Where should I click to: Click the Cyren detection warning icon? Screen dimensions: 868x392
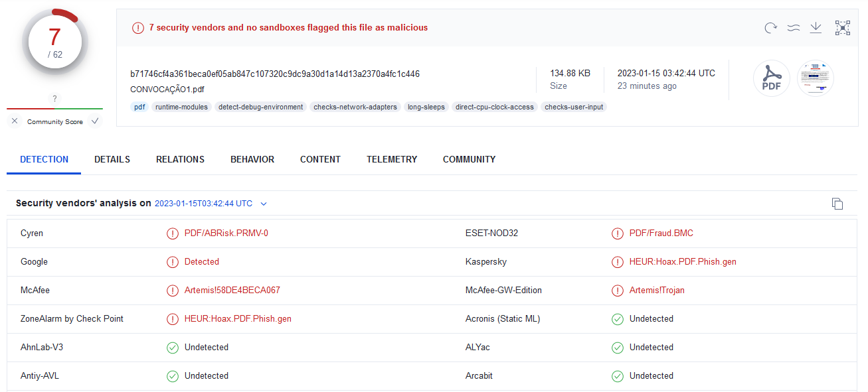click(x=173, y=233)
